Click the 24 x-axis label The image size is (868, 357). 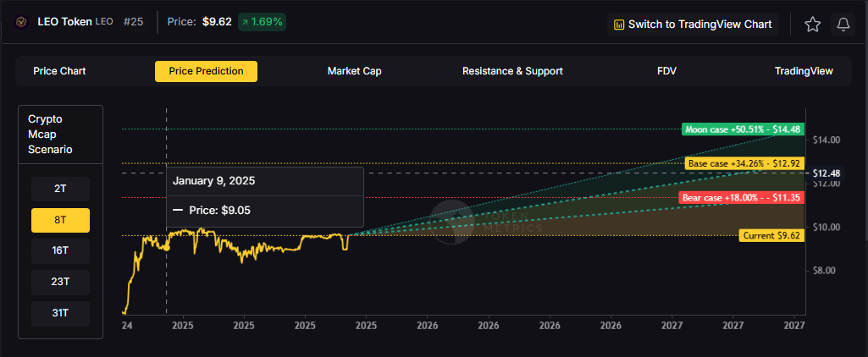click(x=126, y=326)
